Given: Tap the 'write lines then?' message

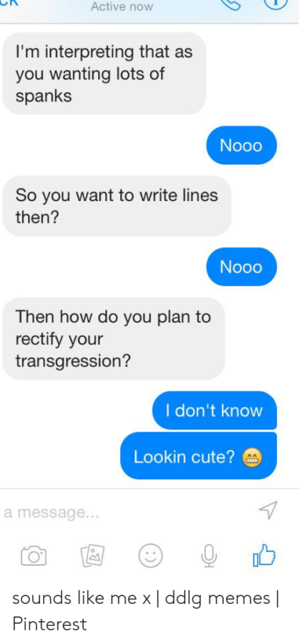Looking at the screenshot, I should coord(117,206).
